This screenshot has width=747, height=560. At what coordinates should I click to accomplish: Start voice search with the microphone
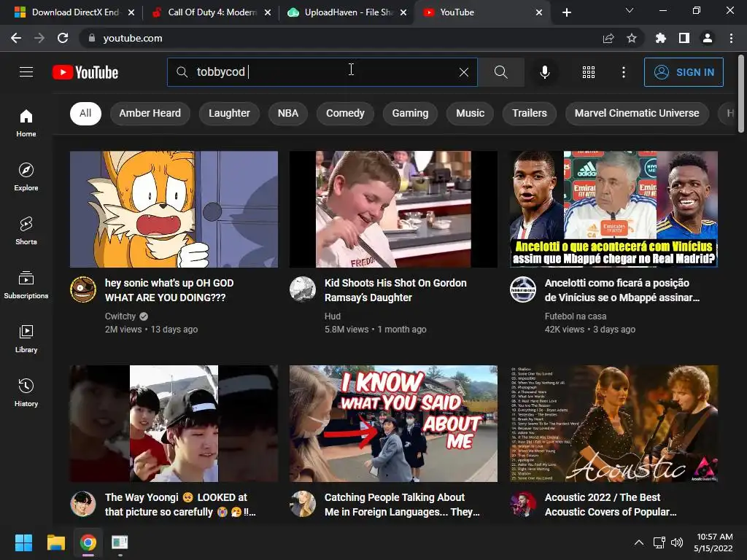[x=544, y=72]
